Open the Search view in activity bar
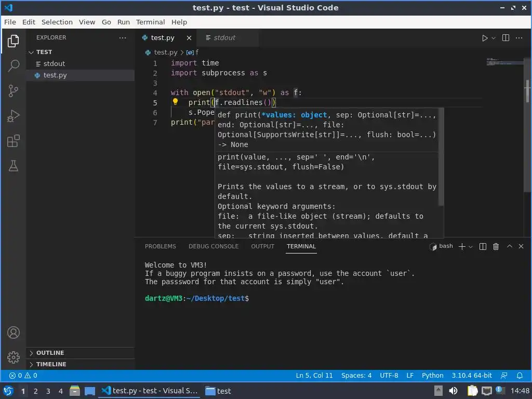 coord(13,65)
